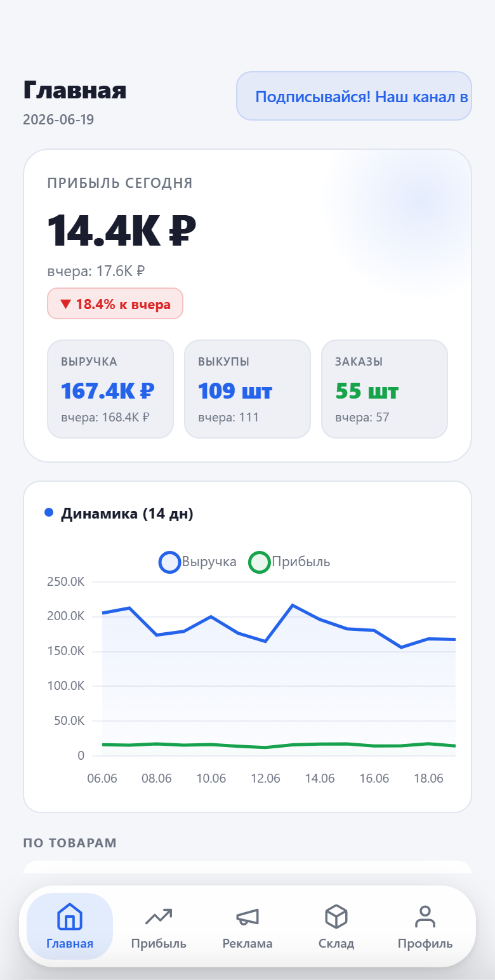Viewport: 495px width, 980px height.
Task: Open the Заказы 55 шт card
Action: (385, 389)
